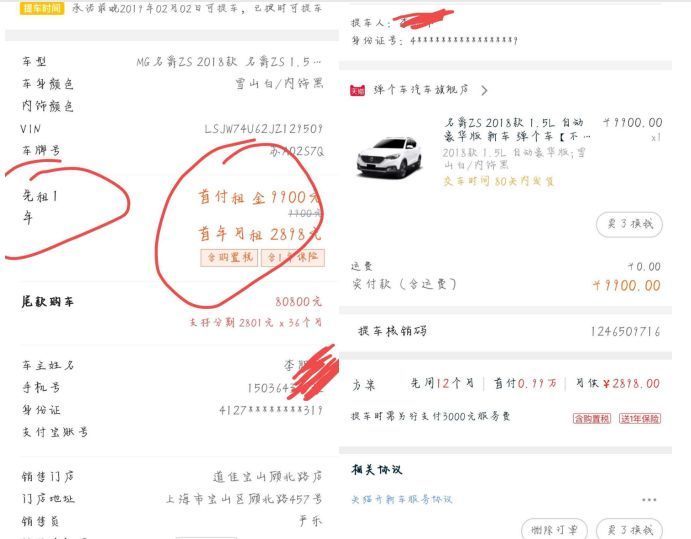The width and height of the screenshot is (691, 539).
Task: Tap the 含购置税 tag under monthly rent
Action: pyautogui.click(x=229, y=257)
